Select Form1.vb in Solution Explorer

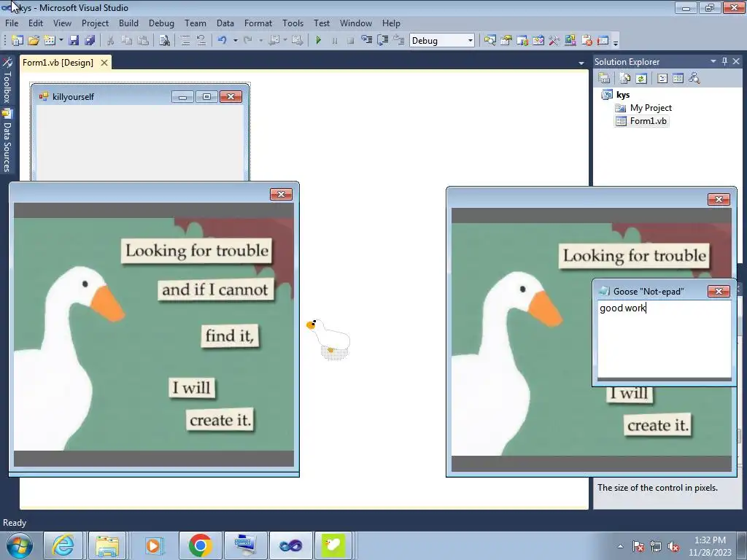pyautogui.click(x=648, y=121)
